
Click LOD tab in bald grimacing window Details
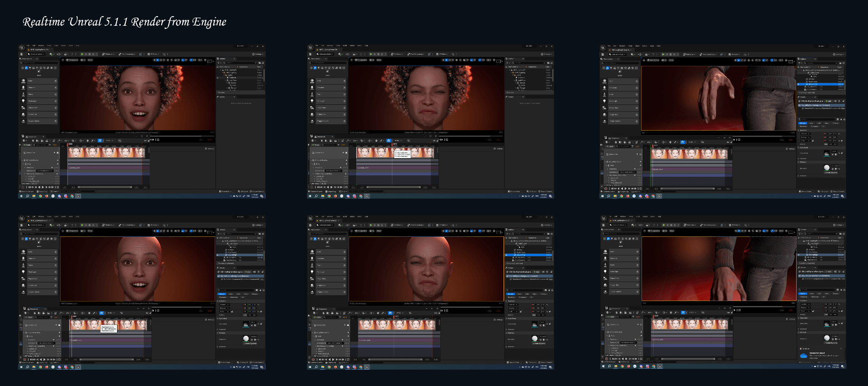click(527, 294)
